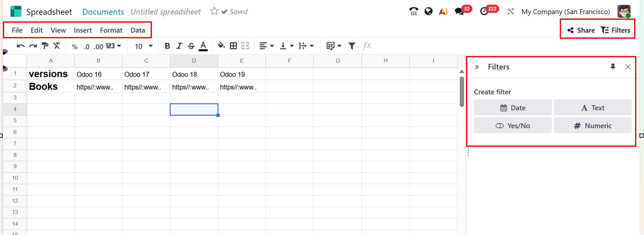Activate the Paint format roller tool
The width and height of the screenshot is (644, 235).
click(45, 46)
